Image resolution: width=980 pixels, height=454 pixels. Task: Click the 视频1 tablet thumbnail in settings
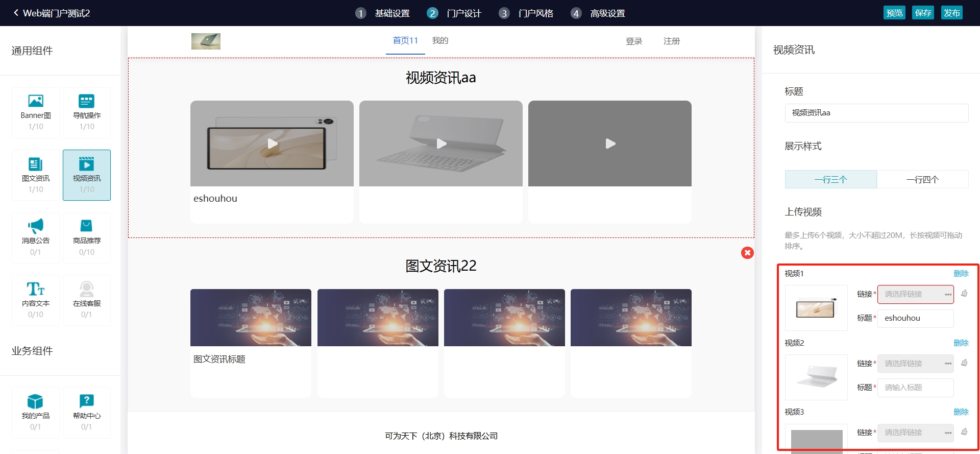pos(816,308)
